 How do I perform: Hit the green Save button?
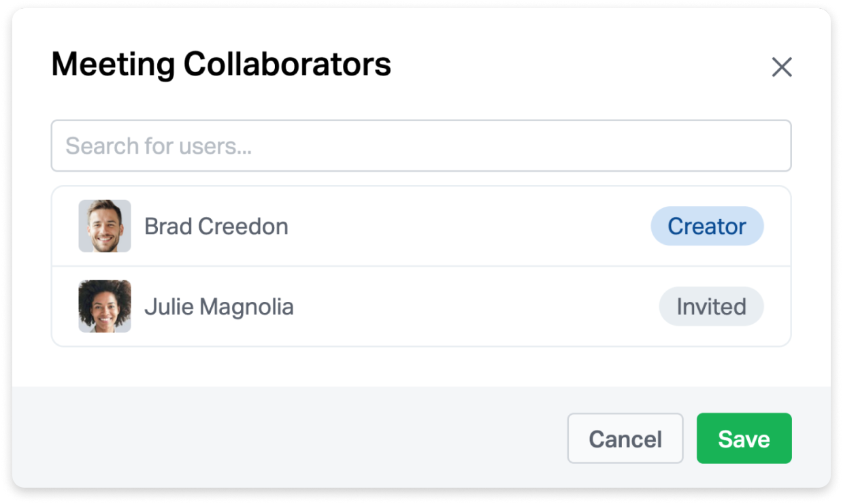coord(744,439)
